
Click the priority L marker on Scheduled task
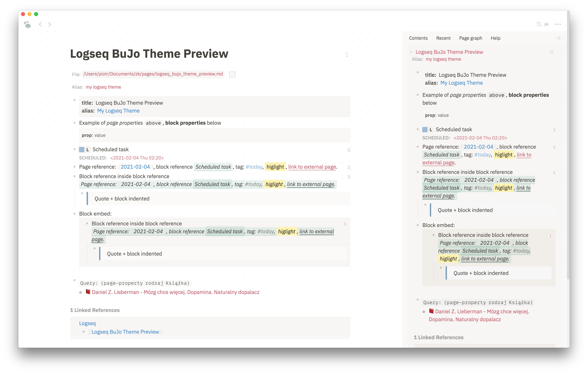(x=87, y=150)
